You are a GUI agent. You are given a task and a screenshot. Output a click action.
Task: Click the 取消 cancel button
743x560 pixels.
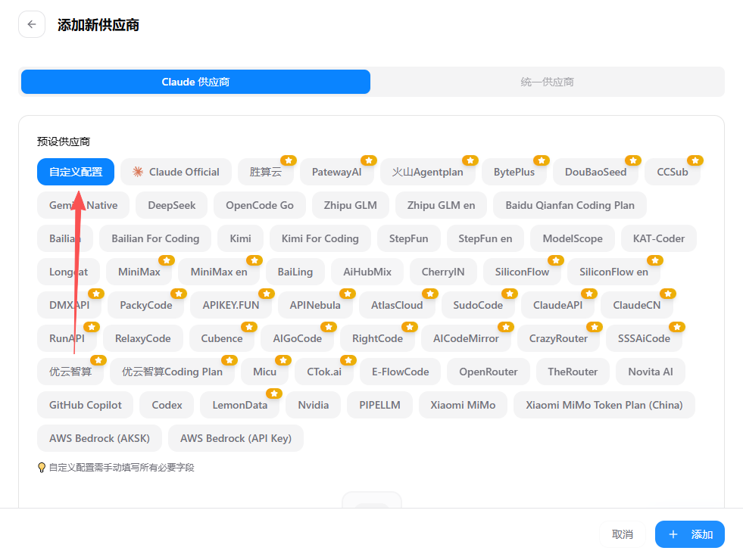point(623,534)
